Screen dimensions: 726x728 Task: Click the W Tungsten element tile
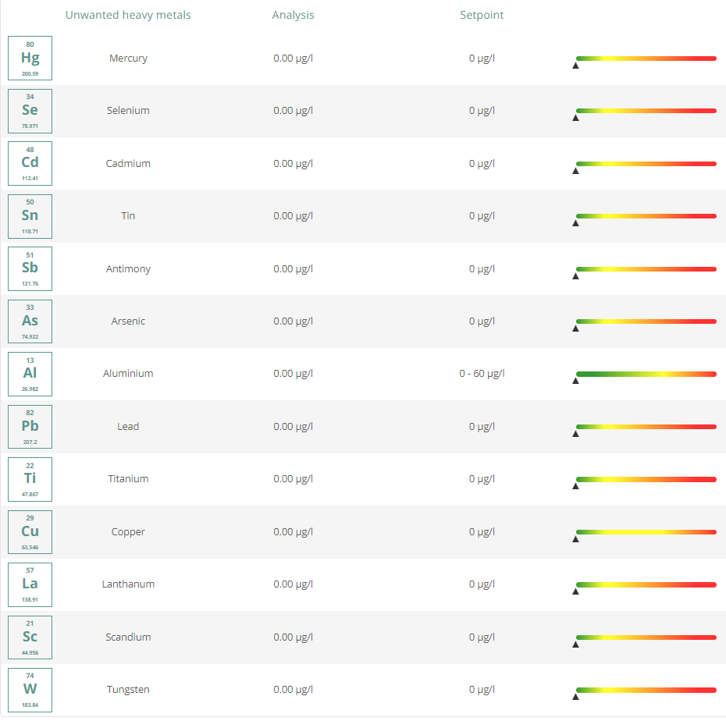point(30,690)
